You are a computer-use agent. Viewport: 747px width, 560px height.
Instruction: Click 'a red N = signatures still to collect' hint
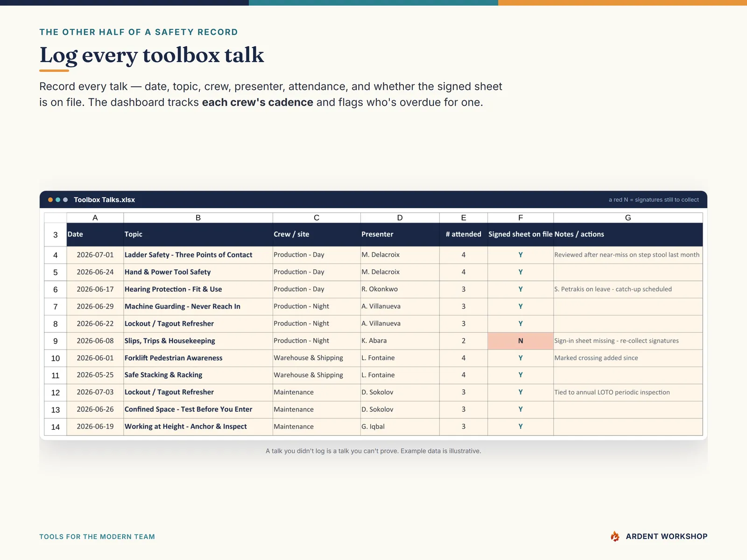coord(654,200)
